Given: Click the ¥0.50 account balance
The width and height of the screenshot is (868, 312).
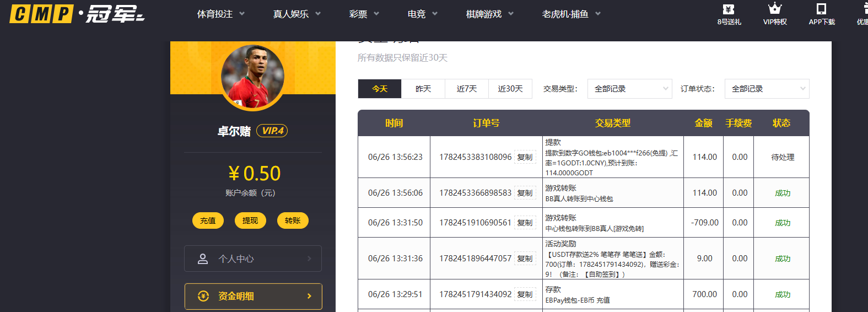Looking at the screenshot, I should (x=254, y=174).
